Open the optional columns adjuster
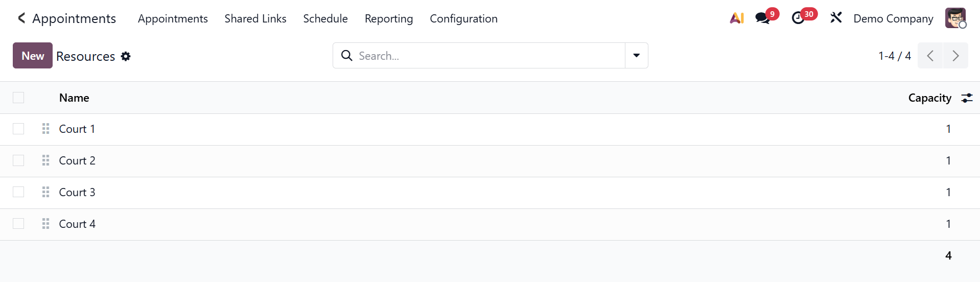The height and width of the screenshot is (282, 980). coord(967,98)
